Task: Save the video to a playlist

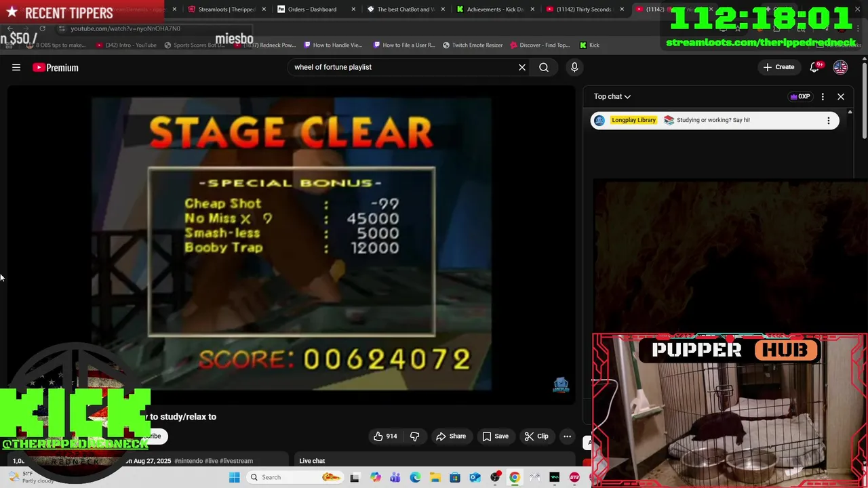Action: (x=495, y=436)
